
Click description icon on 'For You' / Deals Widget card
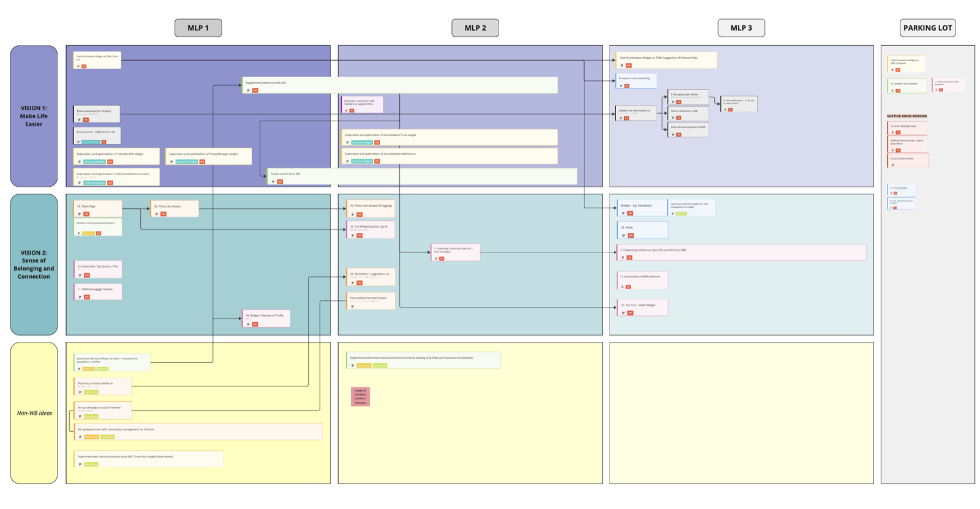[624, 312]
